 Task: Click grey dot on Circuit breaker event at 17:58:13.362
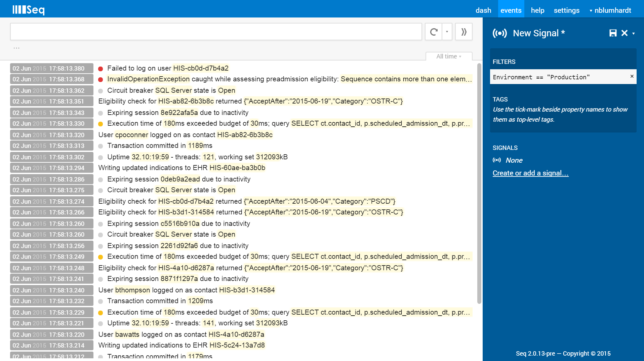(x=100, y=91)
